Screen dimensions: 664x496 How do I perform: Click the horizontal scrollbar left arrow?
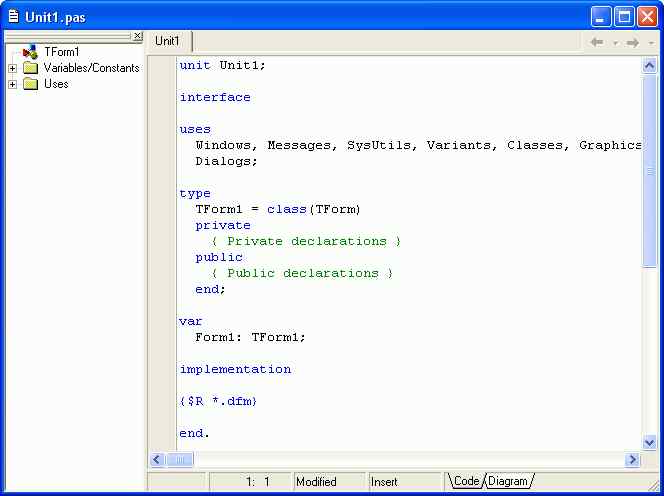(157, 459)
